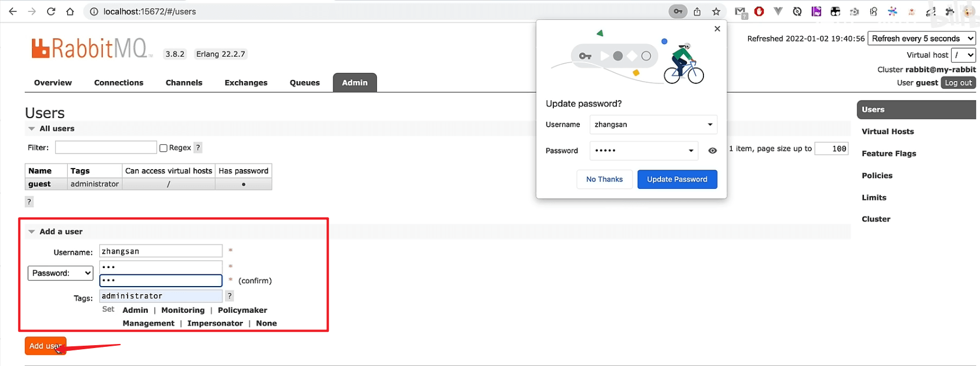This screenshot has width=980, height=366.
Task: Open saved passwords key icon
Action: [677, 12]
